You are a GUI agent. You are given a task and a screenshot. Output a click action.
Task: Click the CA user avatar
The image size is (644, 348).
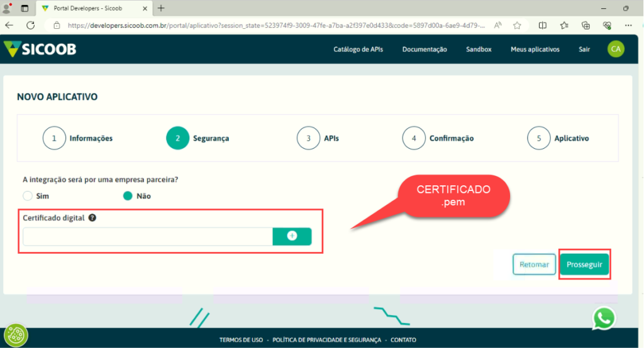click(x=616, y=49)
